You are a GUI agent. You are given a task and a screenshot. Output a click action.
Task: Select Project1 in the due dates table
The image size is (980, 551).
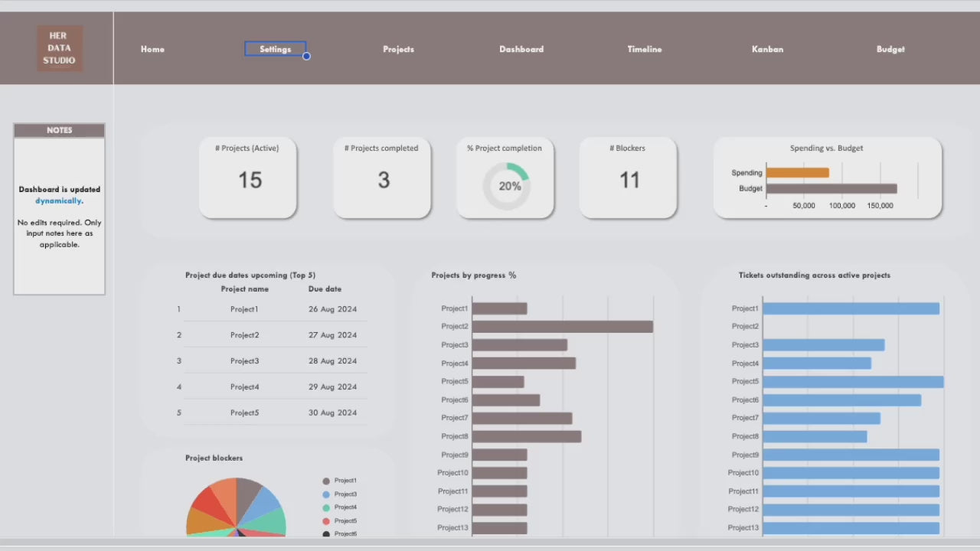(x=244, y=309)
